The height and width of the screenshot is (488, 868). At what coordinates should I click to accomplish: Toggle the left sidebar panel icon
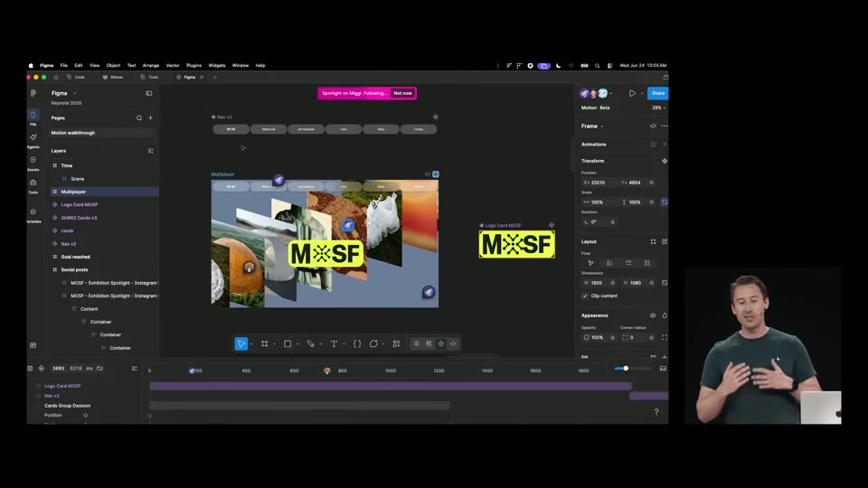(149, 93)
